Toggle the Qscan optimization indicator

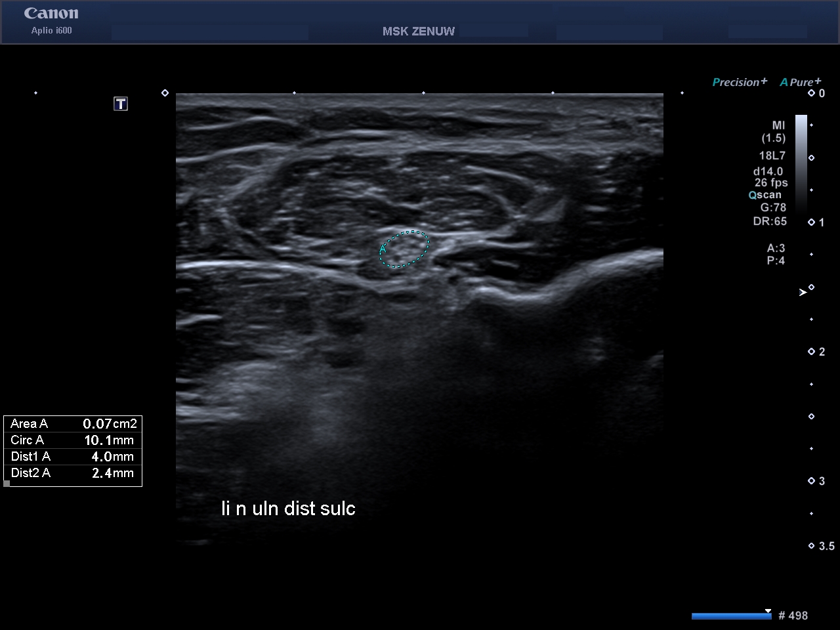[765, 195]
